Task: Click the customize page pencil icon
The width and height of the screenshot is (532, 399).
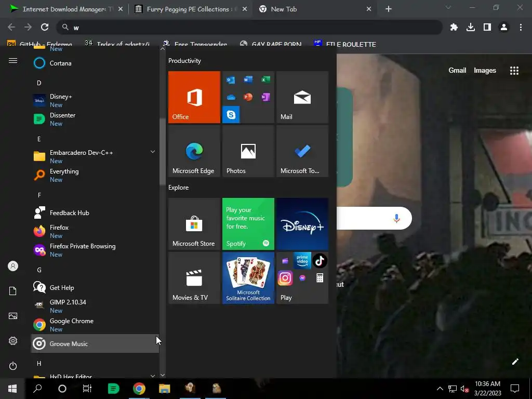Action: (x=515, y=362)
